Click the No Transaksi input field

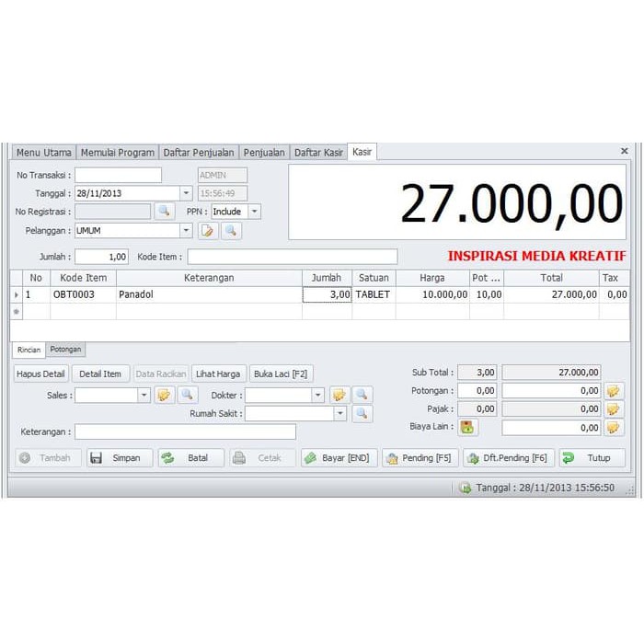(x=119, y=175)
